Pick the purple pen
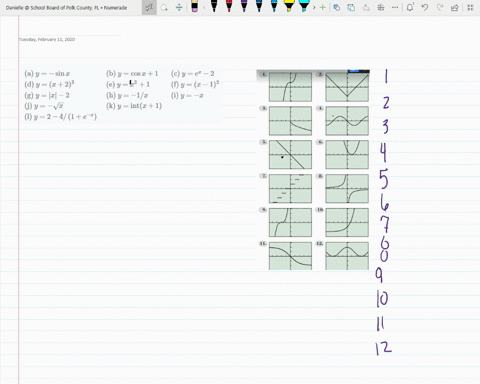480x384 pixels. pos(244,6)
